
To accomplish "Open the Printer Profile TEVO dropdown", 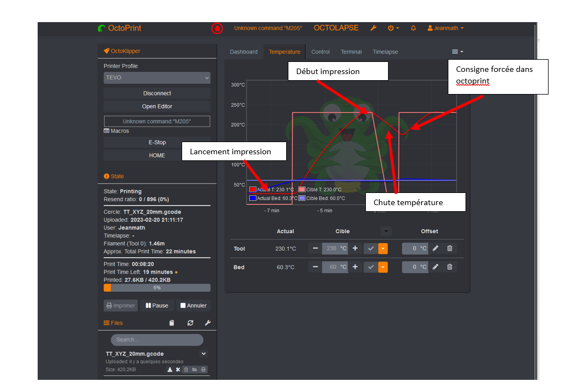I will pyautogui.click(x=157, y=77).
